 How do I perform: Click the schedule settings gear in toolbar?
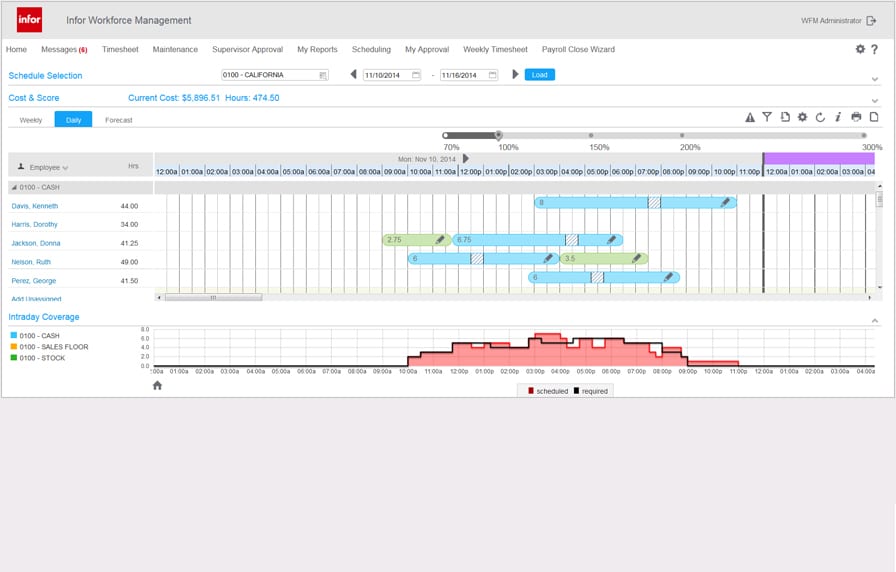[802, 118]
